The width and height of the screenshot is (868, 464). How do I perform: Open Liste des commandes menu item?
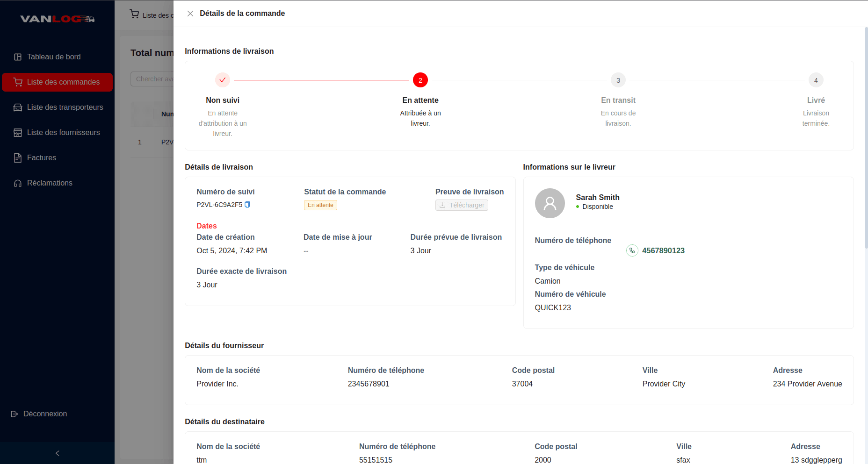(57, 82)
